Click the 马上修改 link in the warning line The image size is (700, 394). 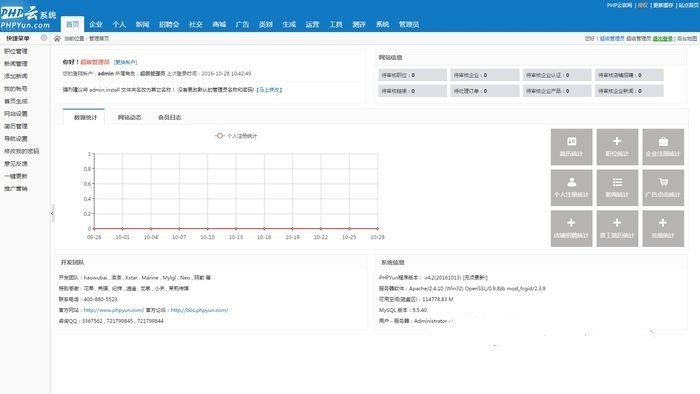click(x=269, y=90)
